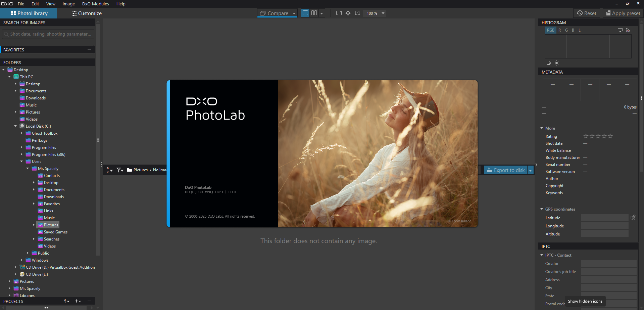Click the PROJECTS sort icon
The height and width of the screenshot is (310, 644).
[67, 301]
